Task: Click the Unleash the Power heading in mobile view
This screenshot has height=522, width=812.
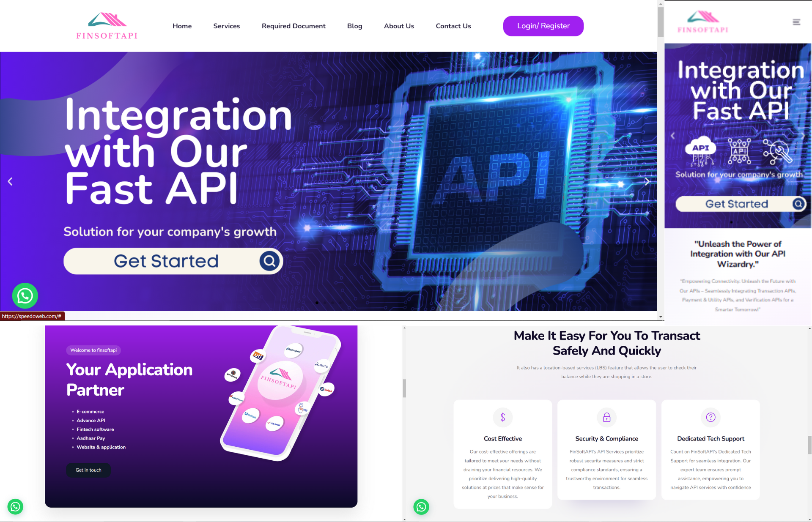Action: [738, 254]
